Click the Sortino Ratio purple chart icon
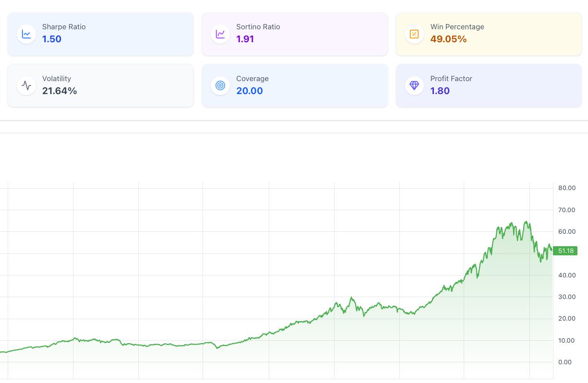Image resolution: width=588 pixels, height=383 pixels. pos(220,34)
